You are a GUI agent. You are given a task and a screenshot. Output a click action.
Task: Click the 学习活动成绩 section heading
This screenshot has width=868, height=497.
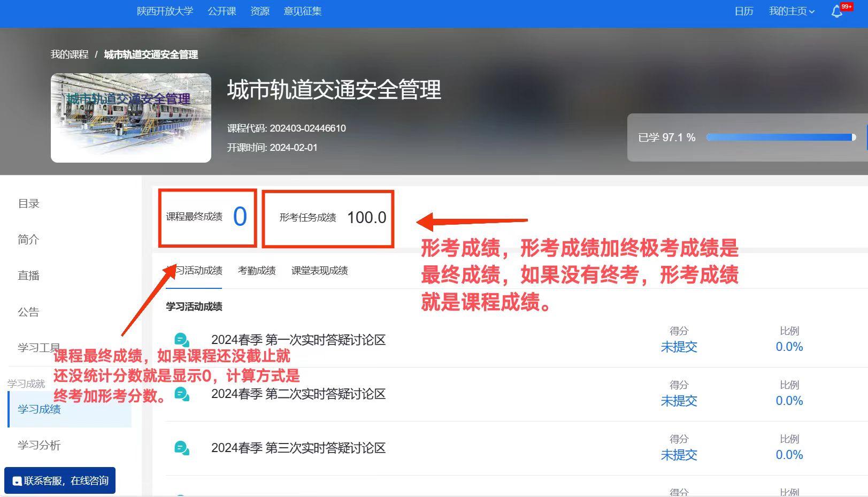(x=194, y=307)
